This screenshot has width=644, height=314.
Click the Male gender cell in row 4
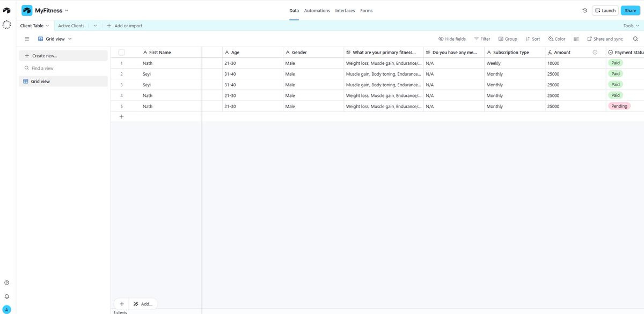[313, 95]
